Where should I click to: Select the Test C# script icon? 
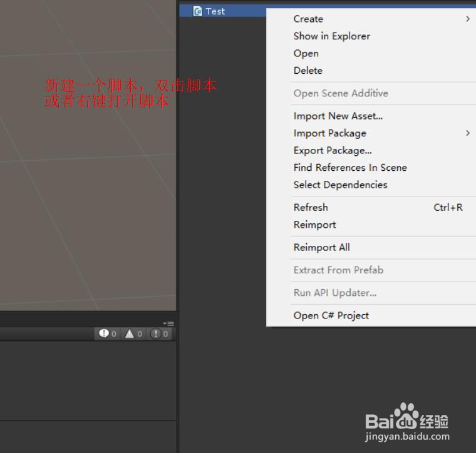pos(197,11)
